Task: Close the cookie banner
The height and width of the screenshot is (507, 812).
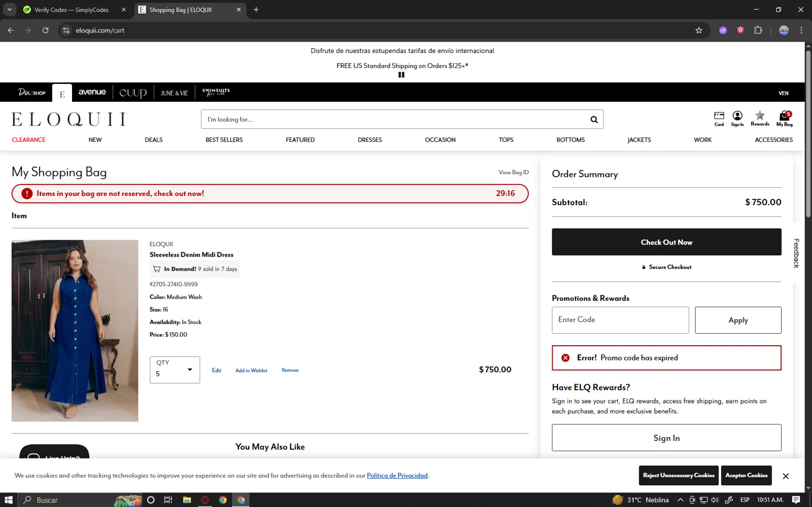Action: (785, 476)
